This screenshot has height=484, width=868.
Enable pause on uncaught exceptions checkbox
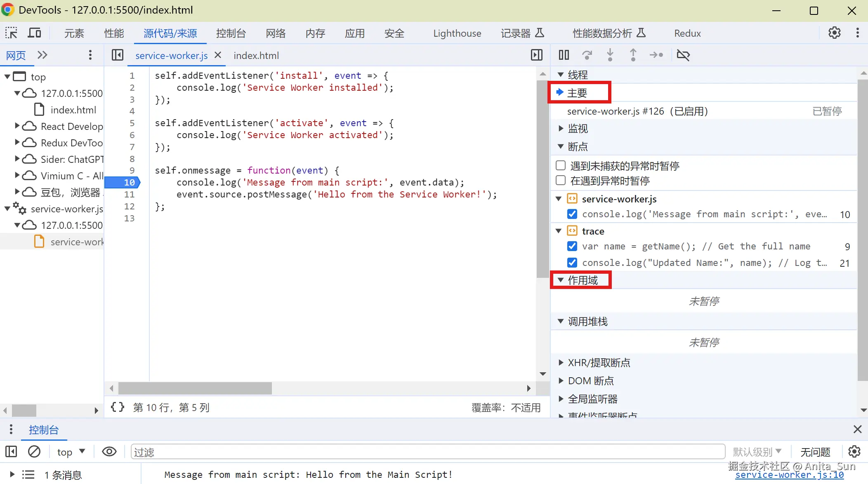coord(561,166)
